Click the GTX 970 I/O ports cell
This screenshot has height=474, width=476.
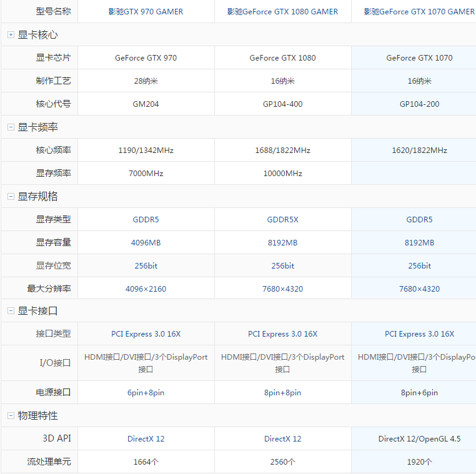pyautogui.click(x=146, y=363)
